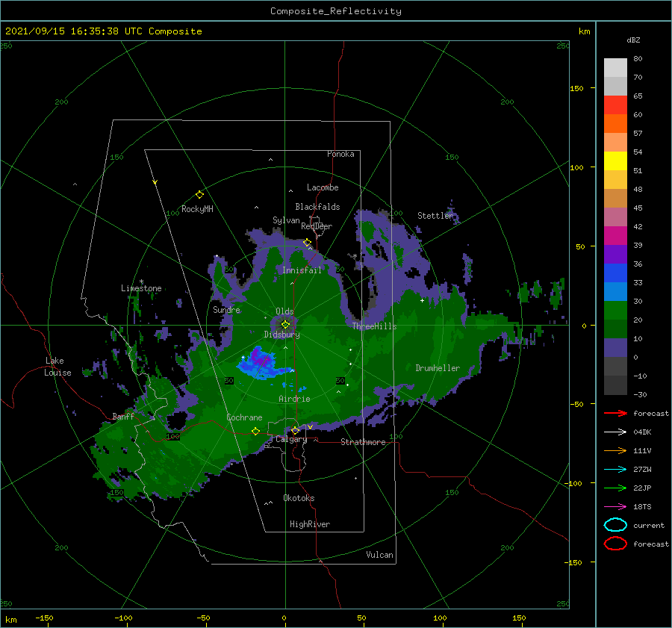Click the yellow swatch between 54 and 51 dBZ
672x628 pixels.
615,161
